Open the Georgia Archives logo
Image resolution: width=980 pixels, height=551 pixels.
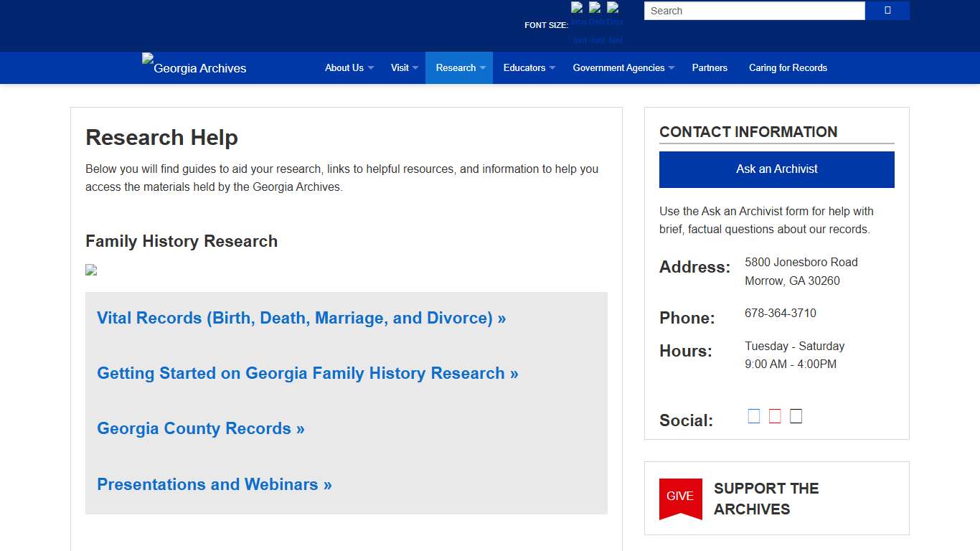click(x=194, y=67)
